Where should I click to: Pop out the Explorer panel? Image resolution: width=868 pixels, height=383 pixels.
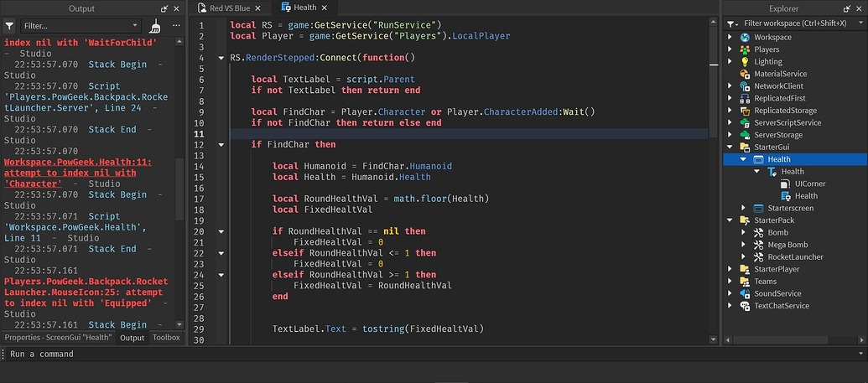847,9
